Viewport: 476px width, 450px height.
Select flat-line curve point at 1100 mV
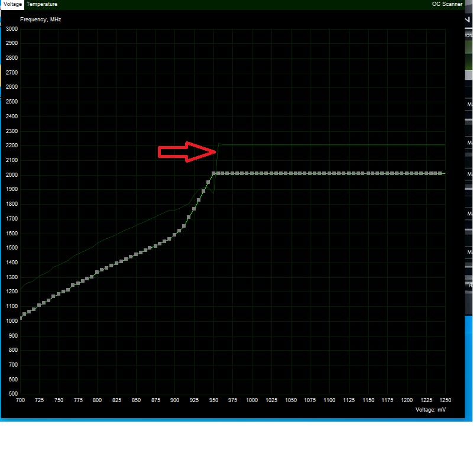329,173
